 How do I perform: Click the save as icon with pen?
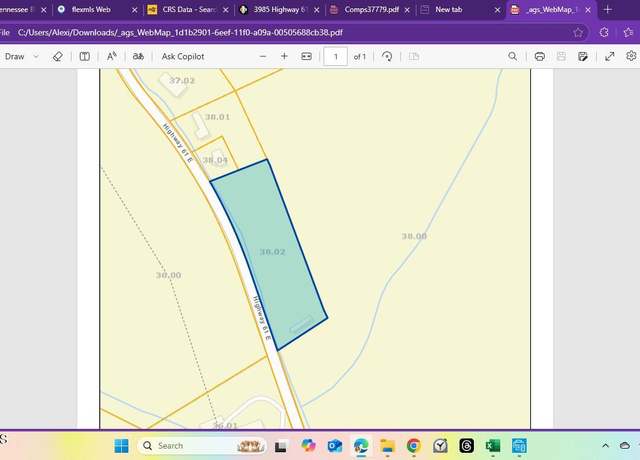click(583, 57)
